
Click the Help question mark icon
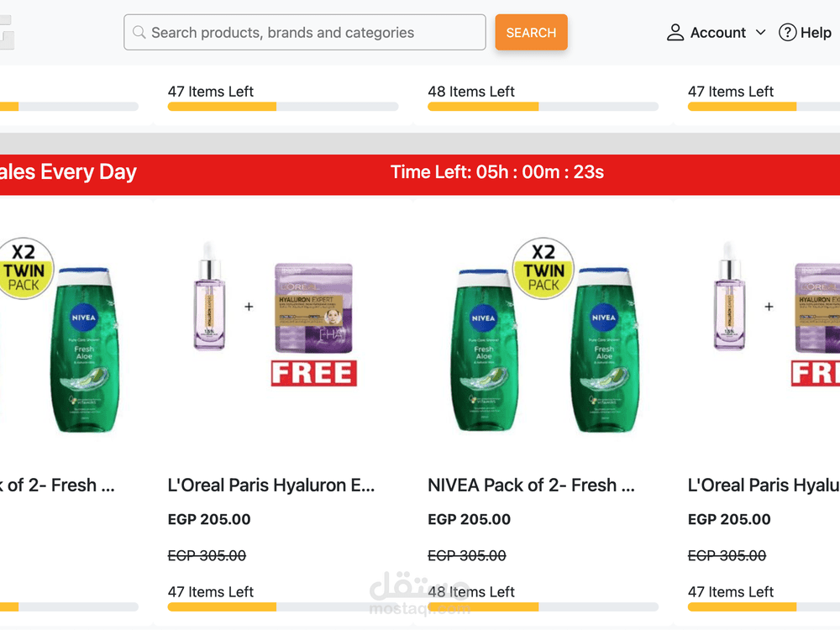pyautogui.click(x=787, y=33)
